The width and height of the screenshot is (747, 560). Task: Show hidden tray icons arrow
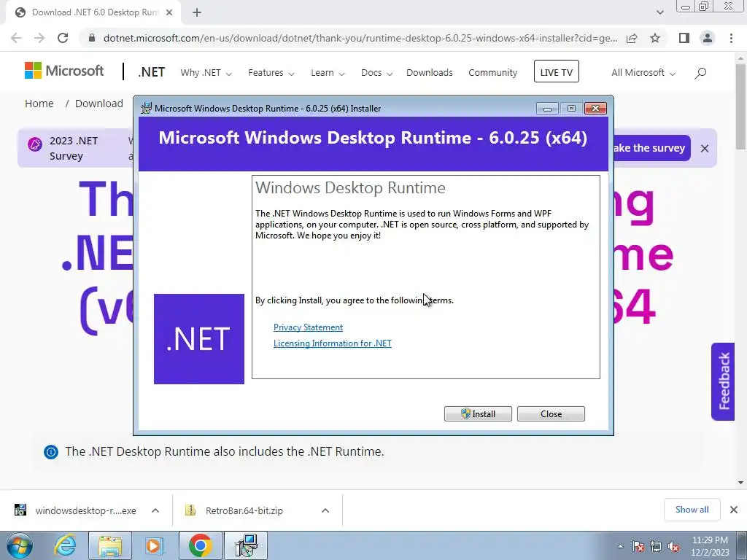click(620, 546)
